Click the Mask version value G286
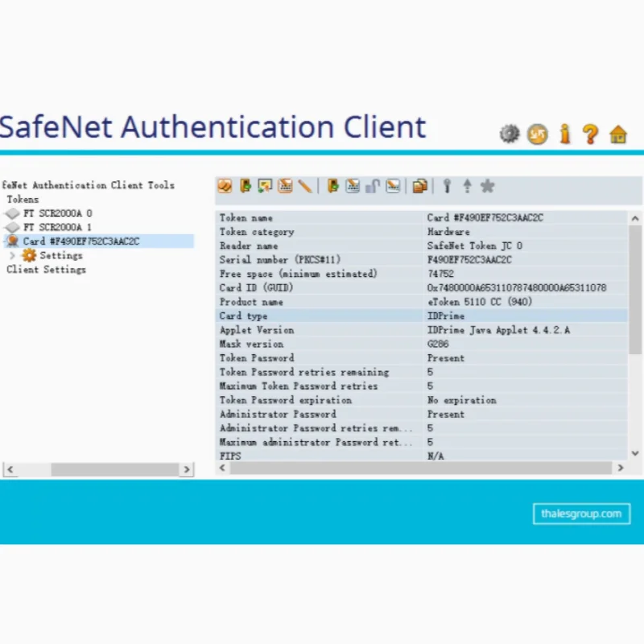Screen dimensions: 644x644 click(438, 344)
